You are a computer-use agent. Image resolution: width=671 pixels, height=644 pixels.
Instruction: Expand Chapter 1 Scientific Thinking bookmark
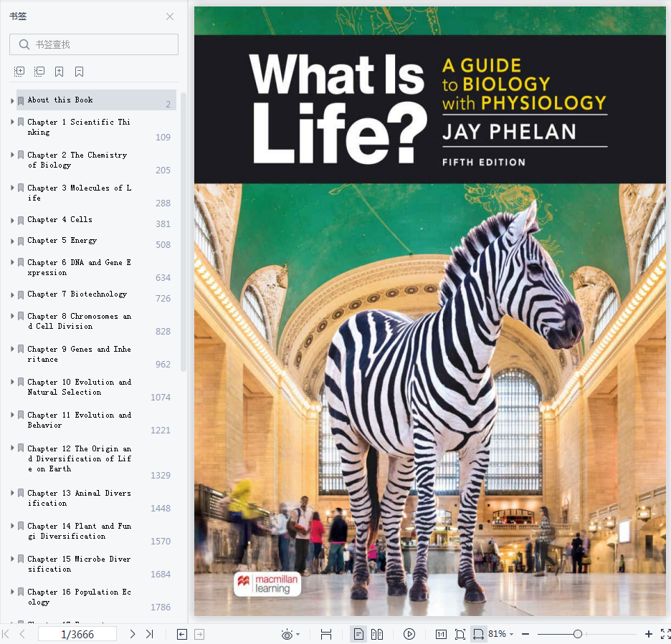[12, 122]
